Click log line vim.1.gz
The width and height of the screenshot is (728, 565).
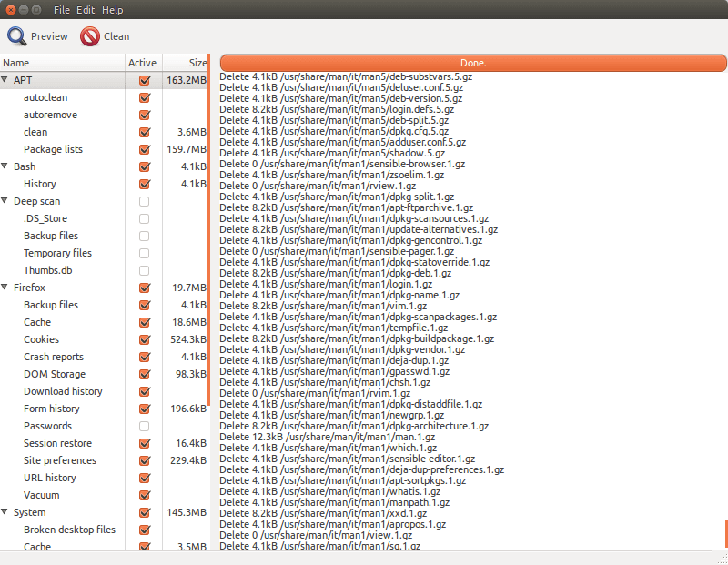[323, 306]
